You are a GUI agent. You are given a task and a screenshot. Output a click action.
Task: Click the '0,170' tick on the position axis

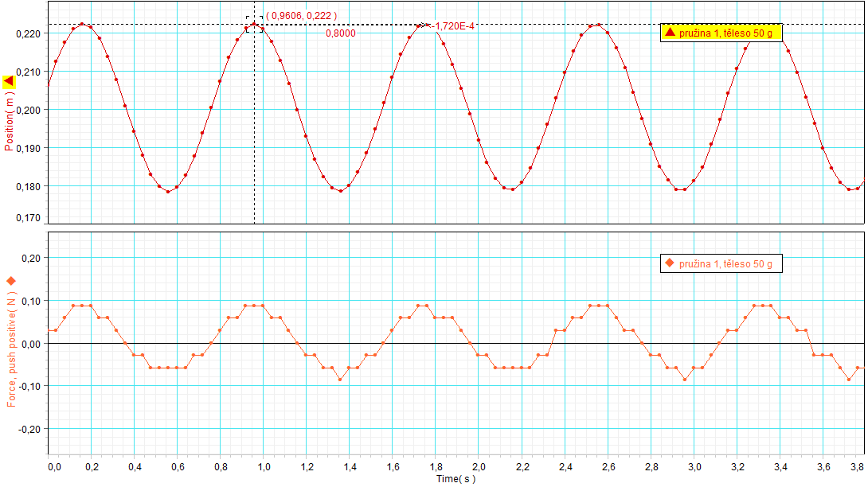[28, 218]
